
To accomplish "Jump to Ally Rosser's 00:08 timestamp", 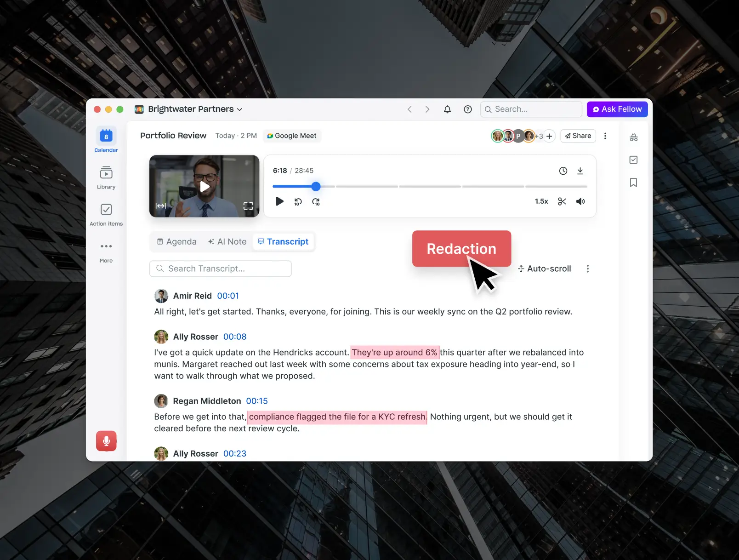I will pyautogui.click(x=235, y=337).
